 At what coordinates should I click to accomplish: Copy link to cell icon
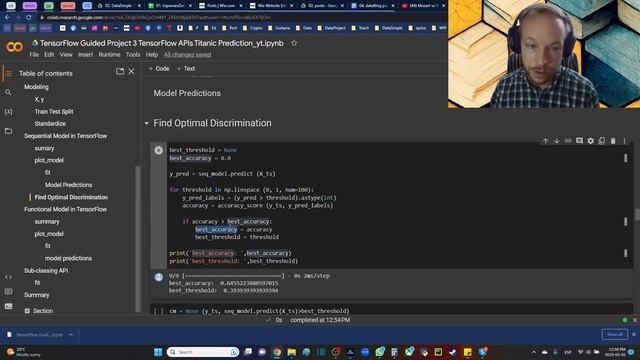[x=568, y=141]
